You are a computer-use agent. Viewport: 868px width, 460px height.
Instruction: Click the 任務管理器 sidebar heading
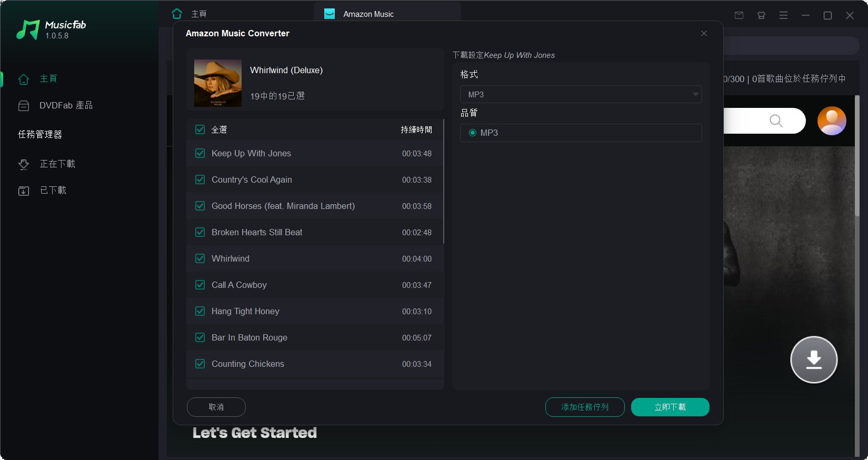[40, 134]
